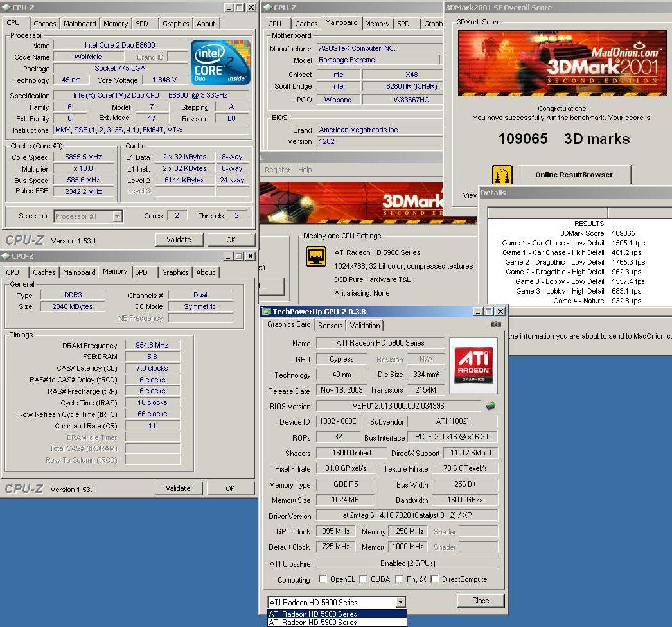This screenshot has width=672, height=627.
Task: Minimize the GPU-Z window
Action: coord(479,312)
